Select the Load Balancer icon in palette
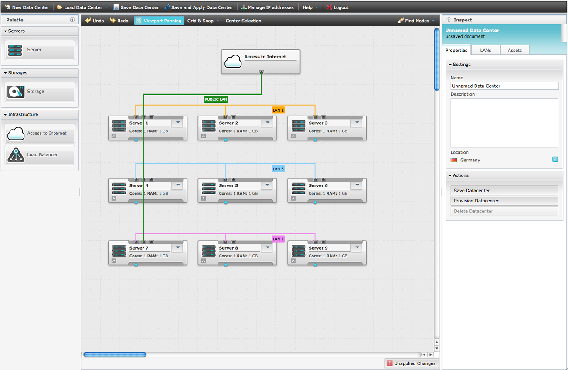568x370 pixels. coord(15,155)
